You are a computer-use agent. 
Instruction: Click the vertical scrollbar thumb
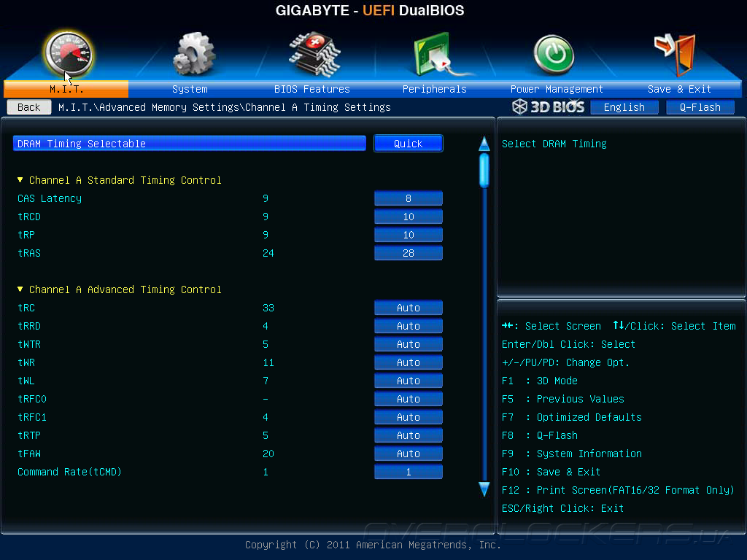point(484,170)
